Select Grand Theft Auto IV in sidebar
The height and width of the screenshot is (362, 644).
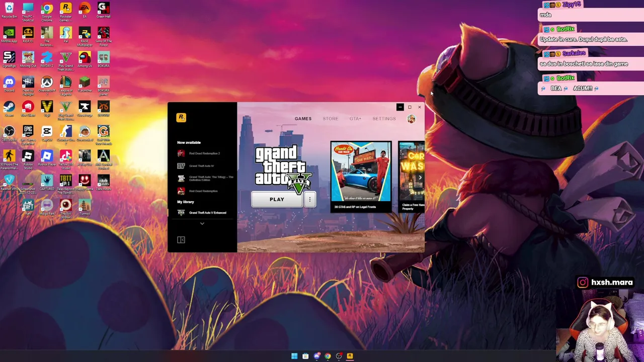202,166
